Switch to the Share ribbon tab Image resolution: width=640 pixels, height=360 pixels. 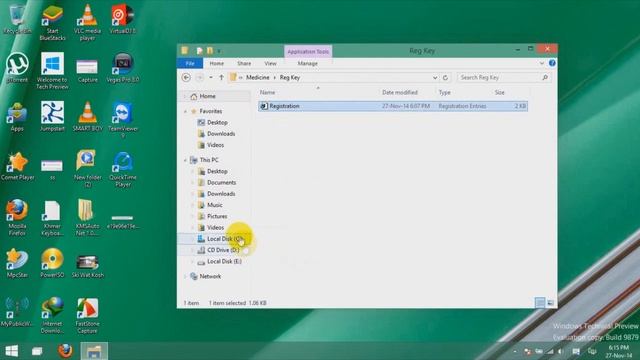point(244,63)
